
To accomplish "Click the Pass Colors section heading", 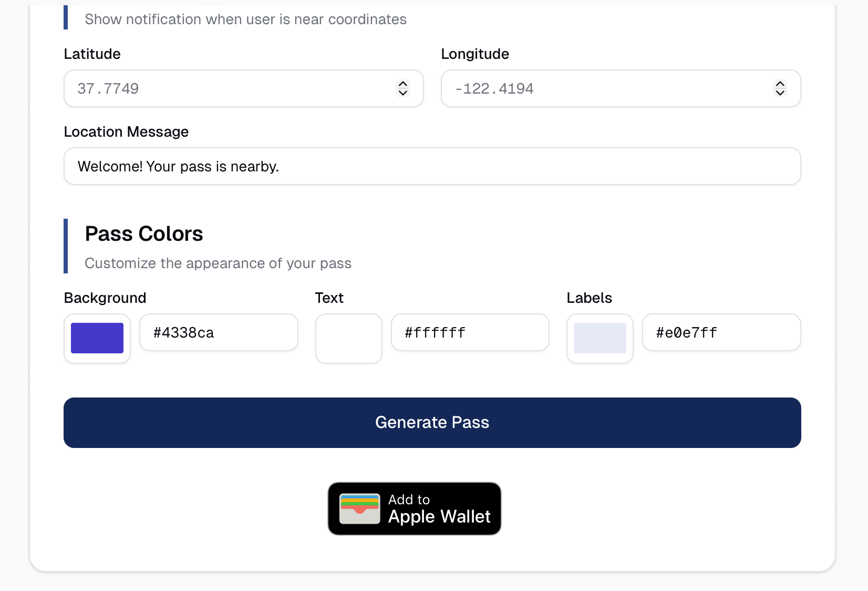I will click(x=143, y=233).
